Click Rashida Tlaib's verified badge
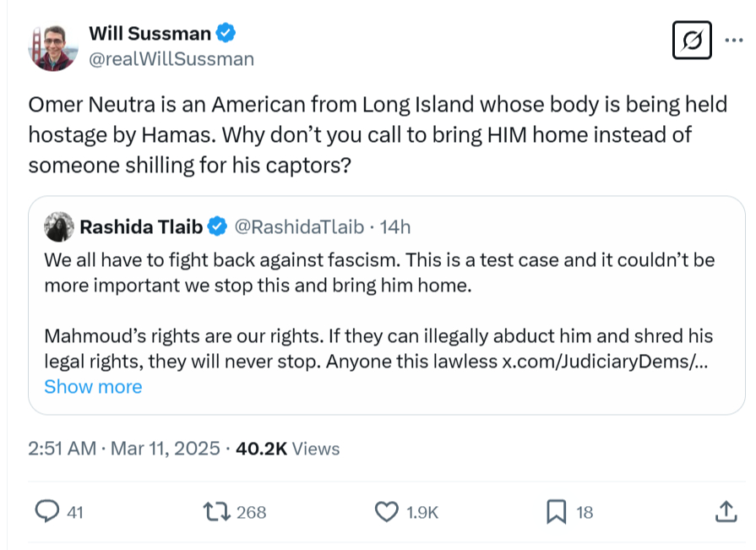Viewport: 756px width, 550px height. tap(217, 226)
